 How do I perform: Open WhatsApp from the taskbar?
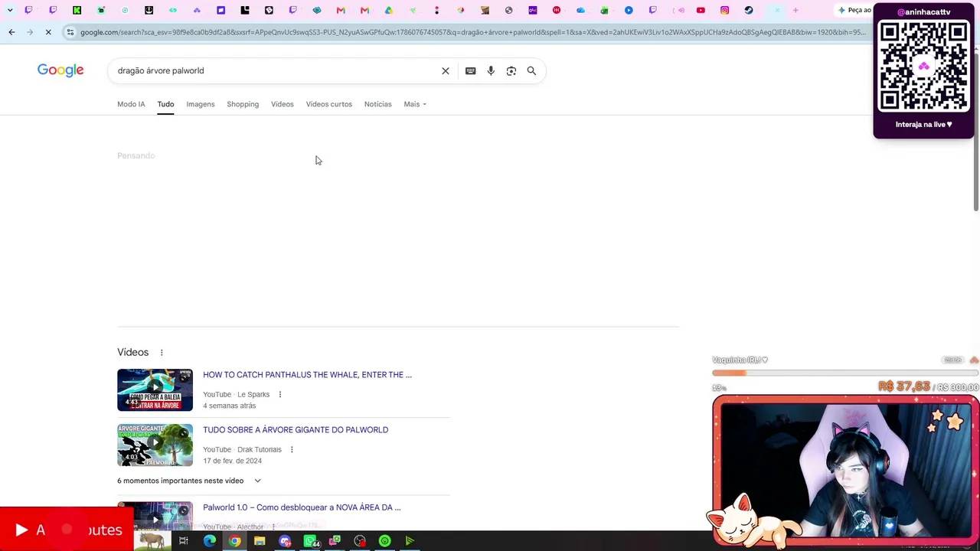[x=310, y=541]
